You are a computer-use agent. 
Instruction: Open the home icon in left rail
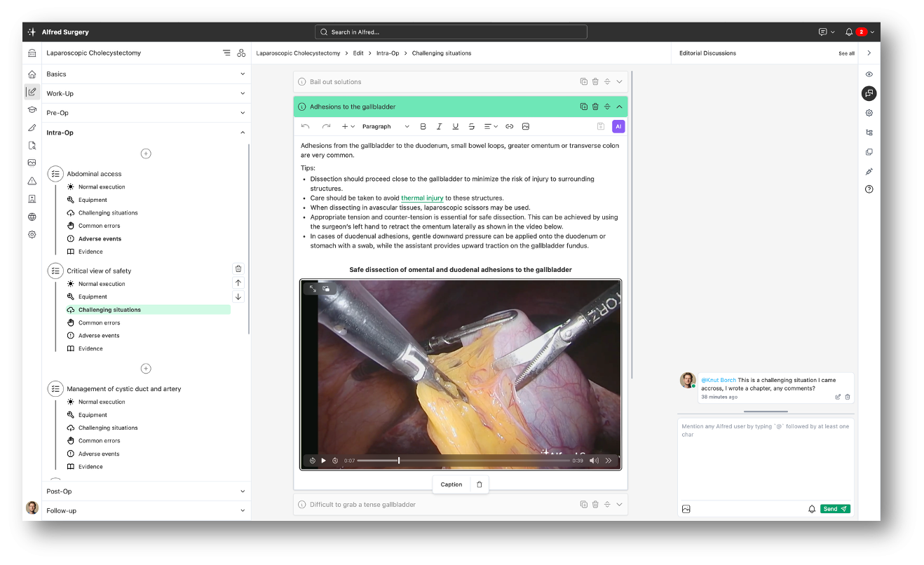pyautogui.click(x=32, y=74)
